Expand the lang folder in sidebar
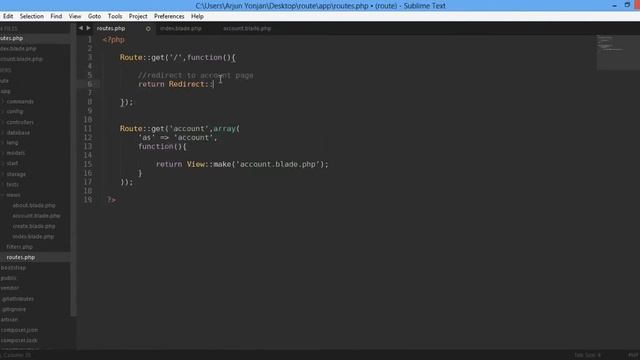The height and width of the screenshot is (360, 640). [12, 143]
